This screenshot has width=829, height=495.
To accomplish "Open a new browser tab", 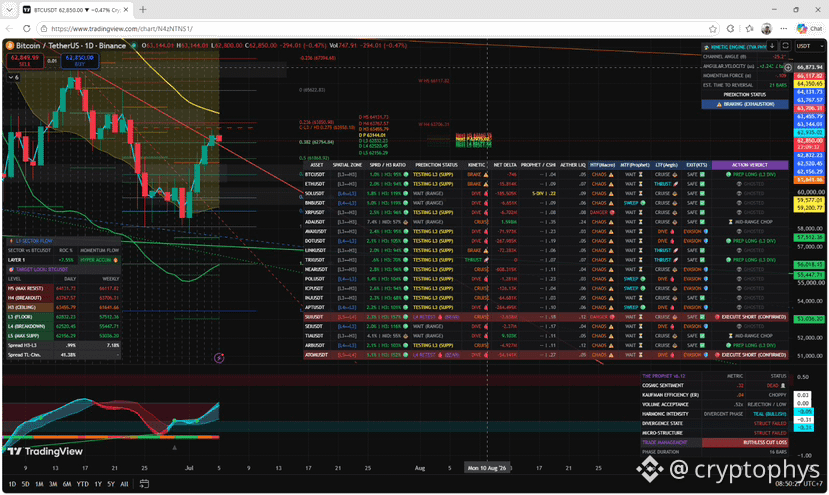I will (143, 10).
